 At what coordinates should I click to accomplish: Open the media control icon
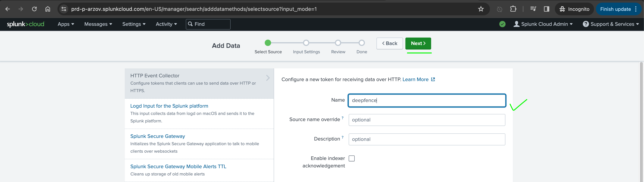click(533, 9)
